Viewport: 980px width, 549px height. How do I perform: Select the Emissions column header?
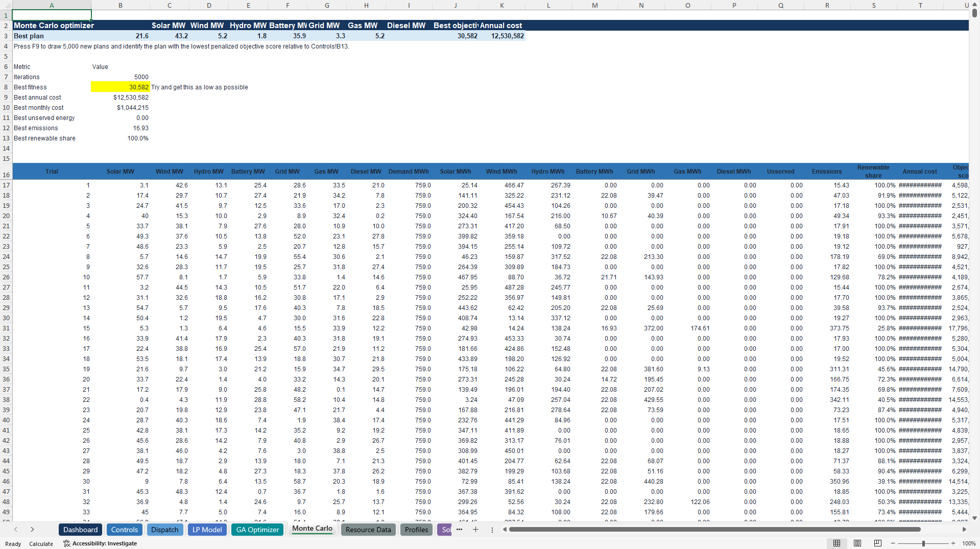[827, 172]
